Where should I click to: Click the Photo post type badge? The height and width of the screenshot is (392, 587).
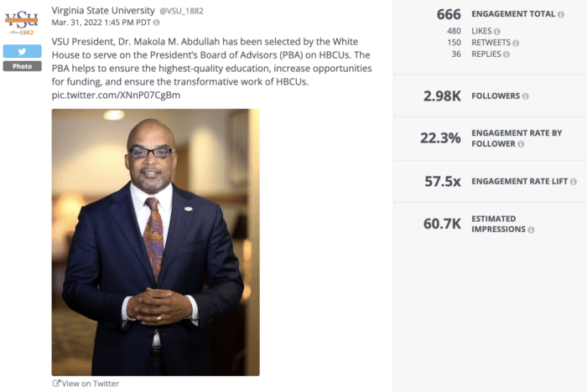[x=22, y=66]
